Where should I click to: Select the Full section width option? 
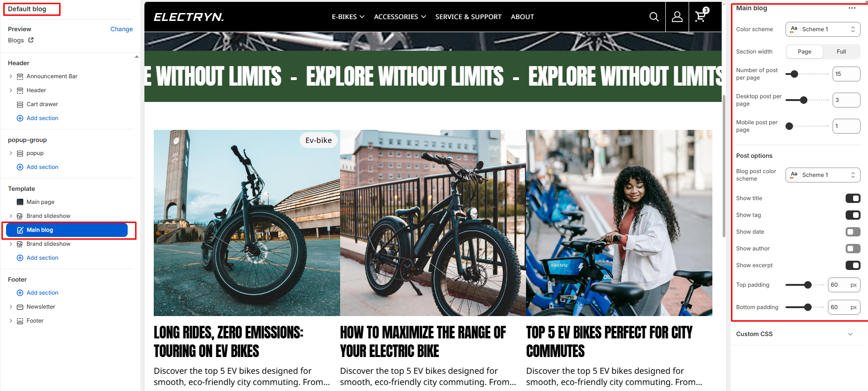[x=841, y=52]
